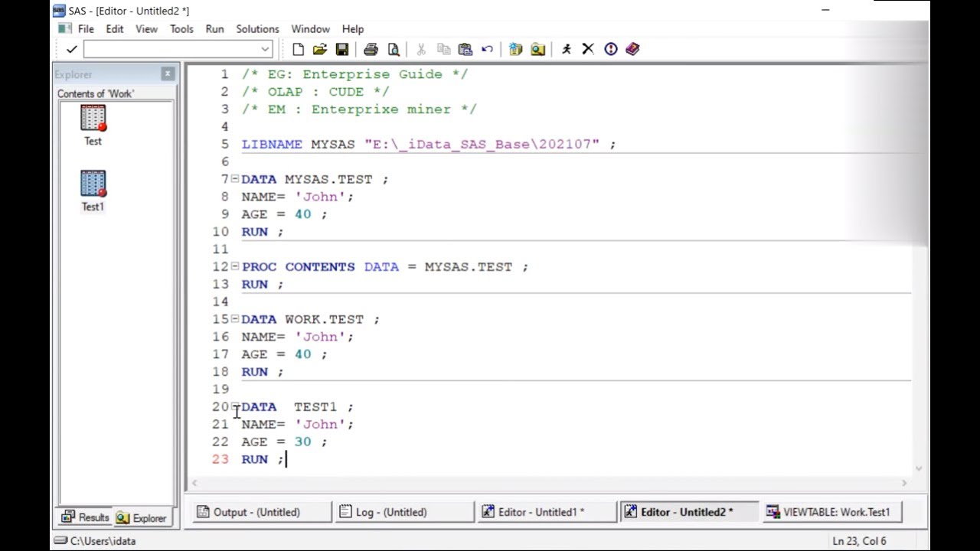Switch to the Results tab
Image resolution: width=980 pixels, height=551 pixels.
tap(86, 518)
